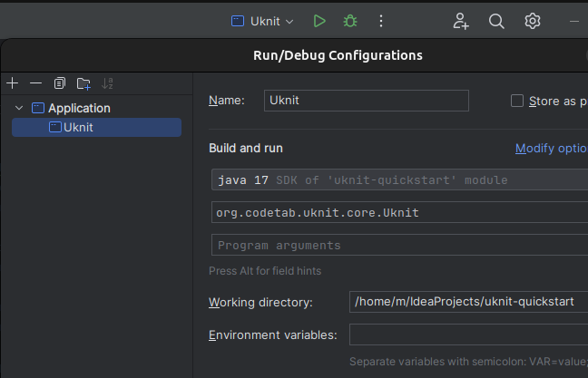588x378 pixels.
Task: Click the Program arguments field
Action: (400, 245)
